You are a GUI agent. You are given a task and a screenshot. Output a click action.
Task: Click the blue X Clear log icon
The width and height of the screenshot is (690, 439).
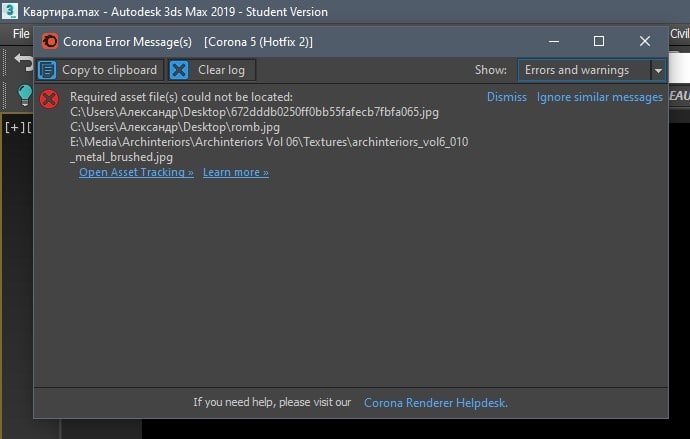(x=179, y=70)
